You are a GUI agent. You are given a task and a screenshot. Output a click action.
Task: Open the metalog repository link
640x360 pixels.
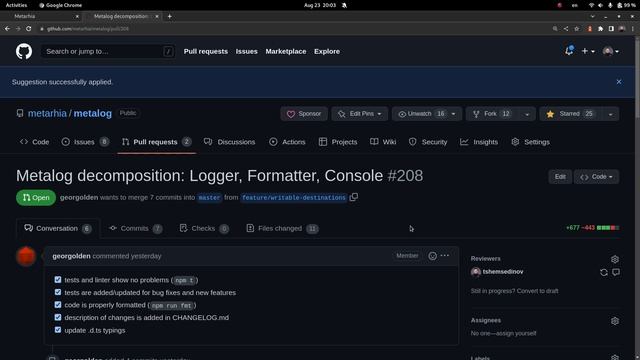pyautogui.click(x=93, y=113)
